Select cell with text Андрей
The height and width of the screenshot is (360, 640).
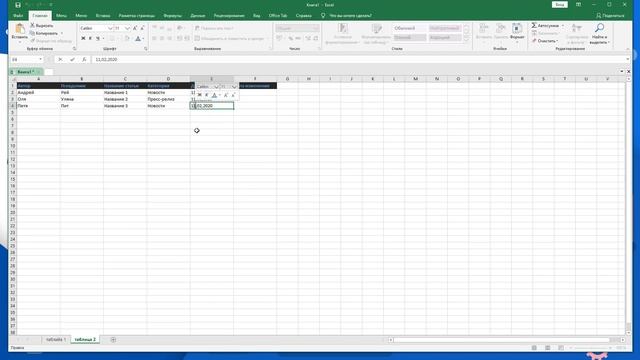point(38,93)
